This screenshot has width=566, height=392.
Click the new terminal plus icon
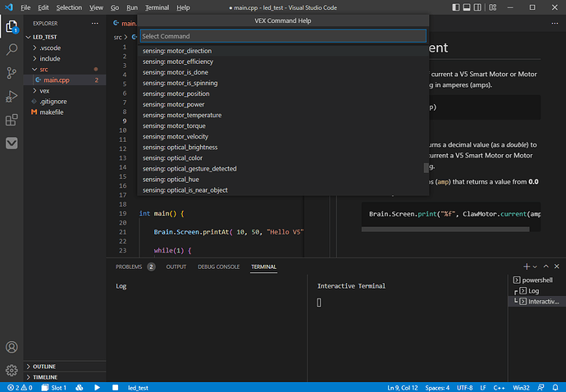tap(527, 267)
